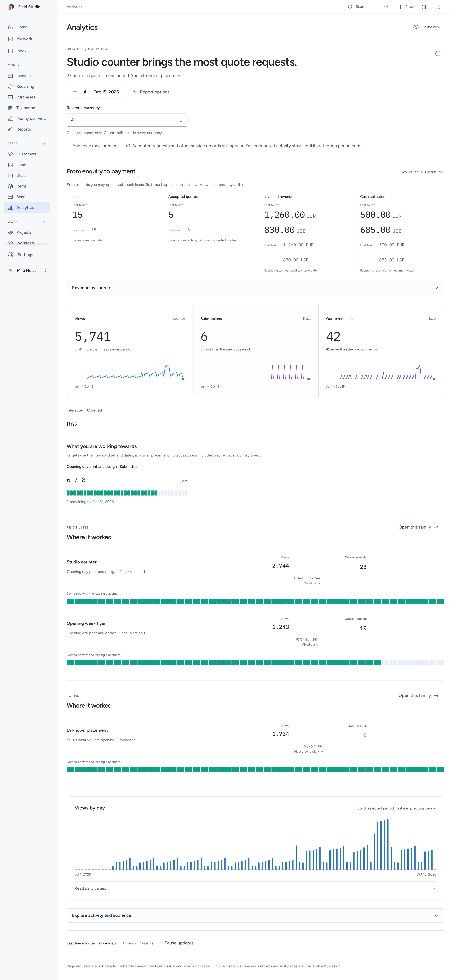Expand the Revenue by source panel
Image resolution: width=453 pixels, height=980 pixels.
pos(255,288)
